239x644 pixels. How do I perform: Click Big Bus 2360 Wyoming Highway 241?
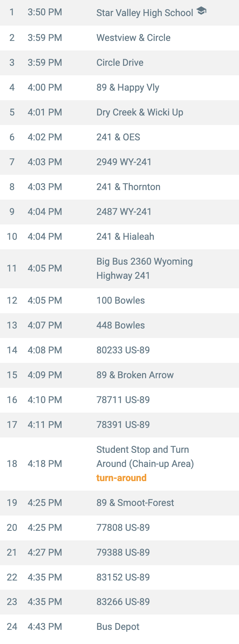(144, 268)
